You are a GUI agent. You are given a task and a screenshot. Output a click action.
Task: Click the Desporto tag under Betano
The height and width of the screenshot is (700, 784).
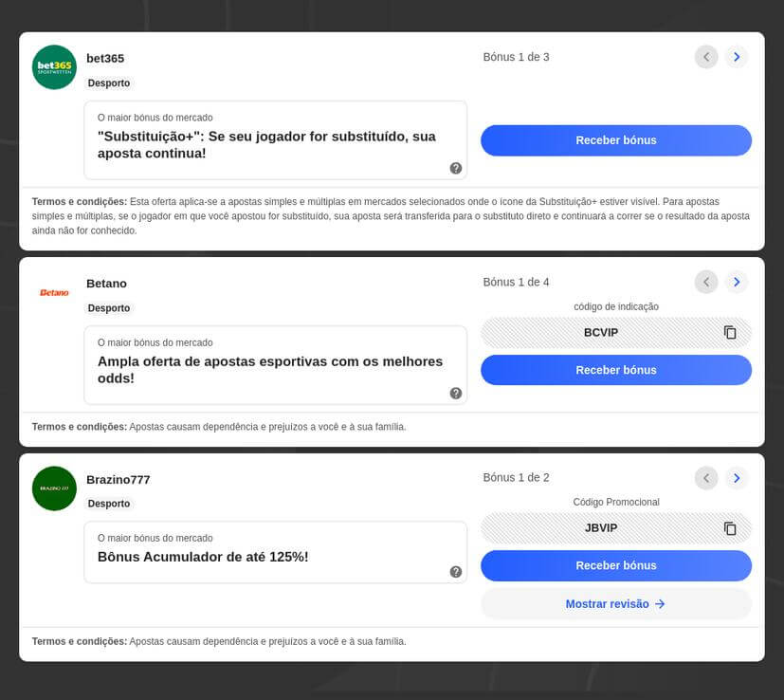pyautogui.click(x=109, y=308)
